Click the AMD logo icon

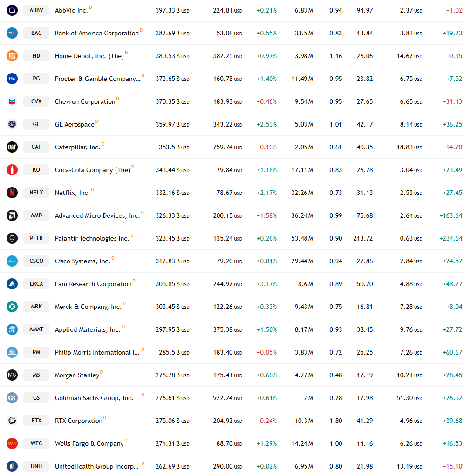12,215
